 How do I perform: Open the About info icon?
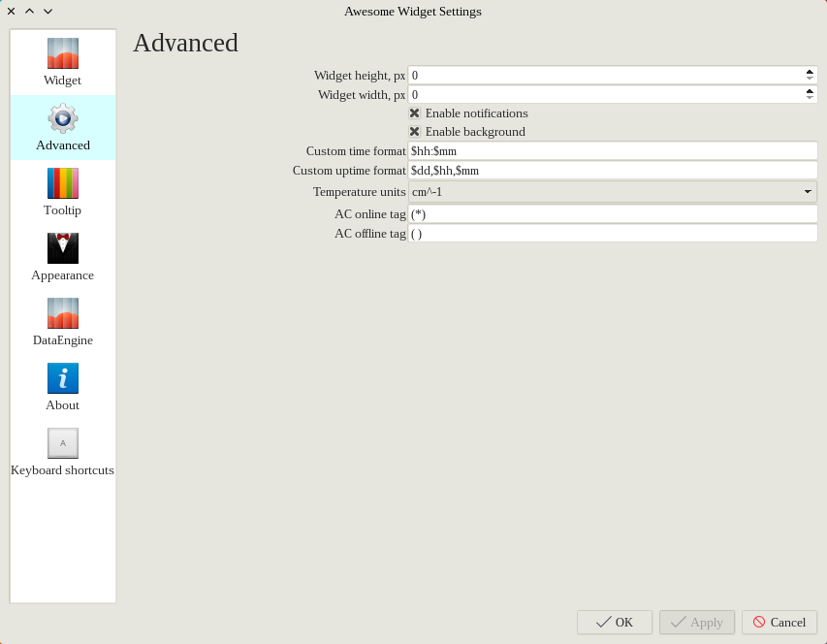click(63, 378)
